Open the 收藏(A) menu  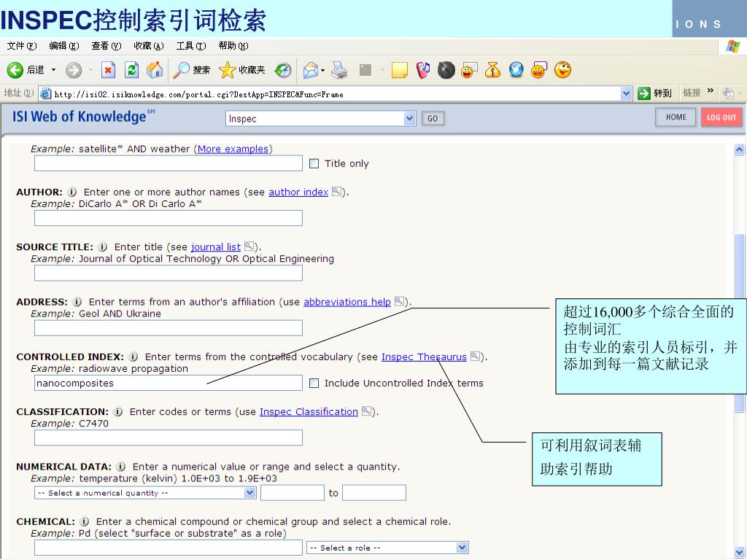click(149, 46)
